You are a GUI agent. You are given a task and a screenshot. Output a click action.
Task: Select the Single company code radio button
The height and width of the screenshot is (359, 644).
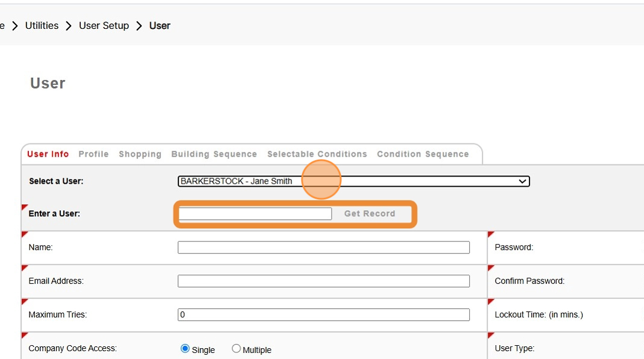[x=185, y=349]
